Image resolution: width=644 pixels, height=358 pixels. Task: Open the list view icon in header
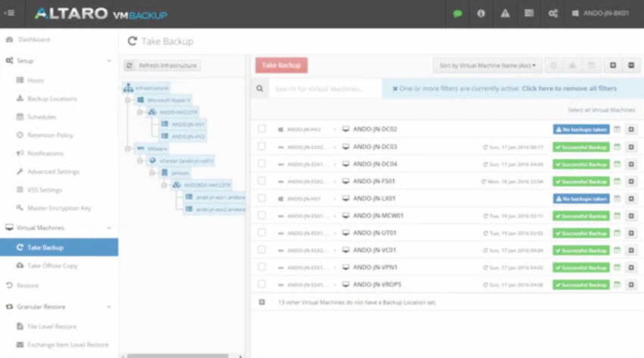[529, 14]
